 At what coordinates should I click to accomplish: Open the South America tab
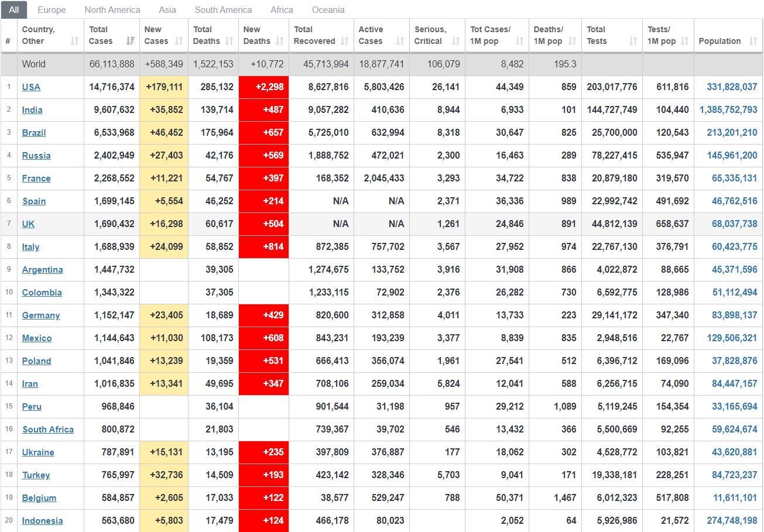coord(224,10)
